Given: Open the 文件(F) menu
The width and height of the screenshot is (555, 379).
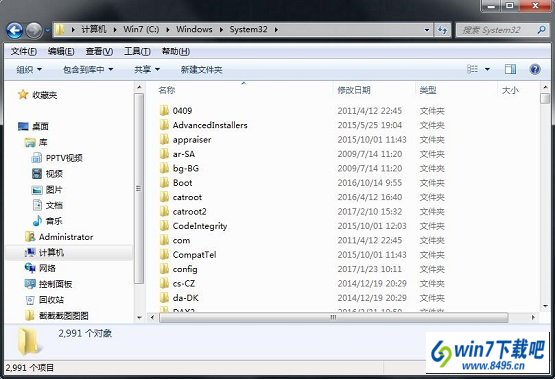Looking at the screenshot, I should pyautogui.click(x=24, y=52).
